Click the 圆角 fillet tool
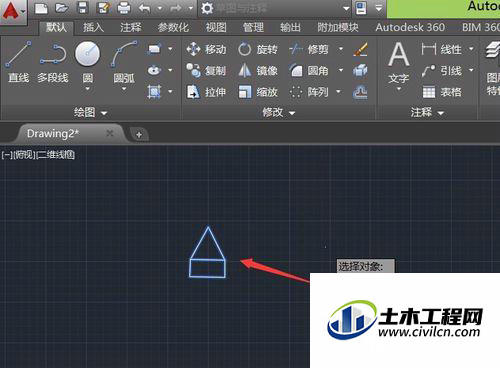 (x=309, y=70)
